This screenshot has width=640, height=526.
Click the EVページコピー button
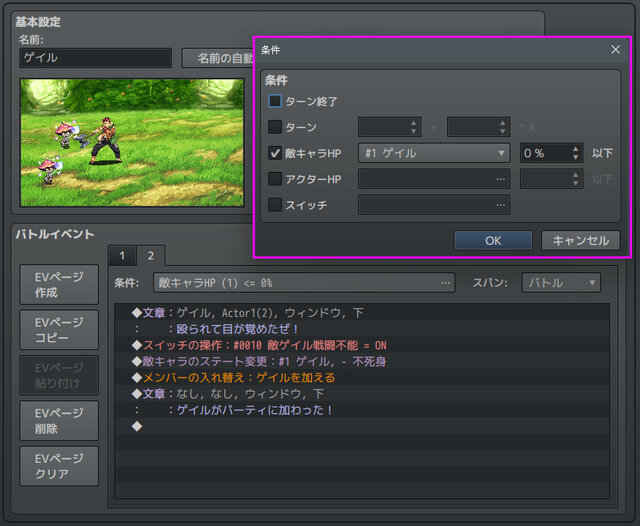coord(59,330)
